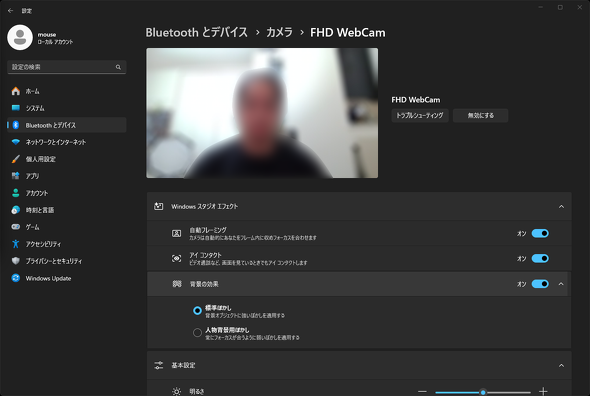
Task: Click the Privacy shield icon
Action: pyautogui.click(x=15, y=261)
